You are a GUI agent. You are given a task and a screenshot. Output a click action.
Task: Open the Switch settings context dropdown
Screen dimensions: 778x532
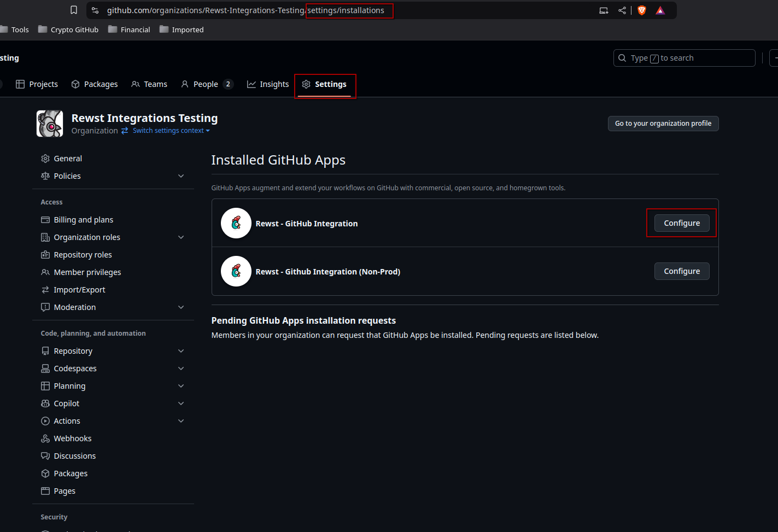[x=171, y=131]
